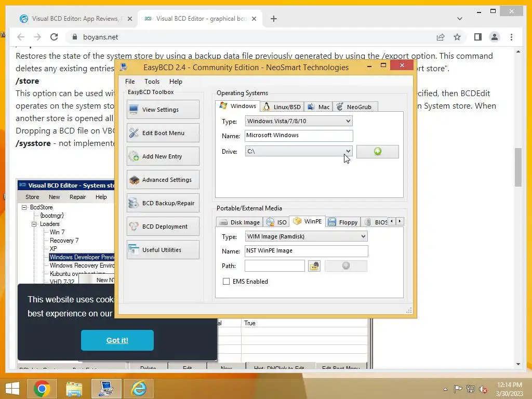Image resolution: width=532 pixels, height=399 pixels.
Task: Open EasyBCD taskbar icon
Action: [x=106, y=389]
